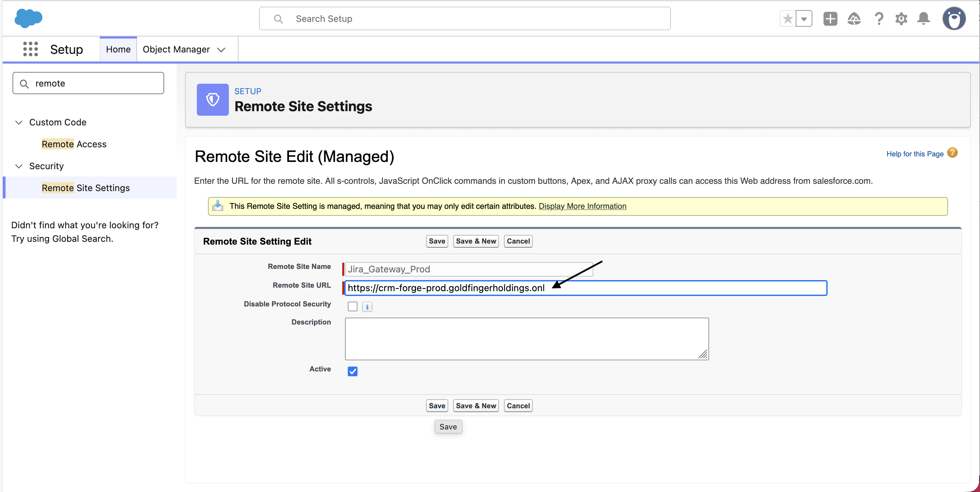Click inside the Description text area
The width and height of the screenshot is (980, 492).
pos(527,339)
